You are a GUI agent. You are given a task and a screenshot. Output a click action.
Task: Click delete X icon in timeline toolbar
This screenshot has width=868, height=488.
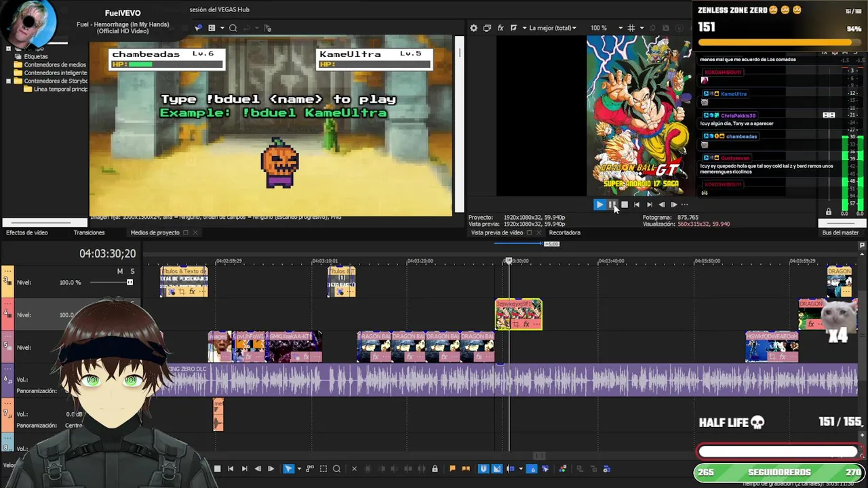click(354, 468)
